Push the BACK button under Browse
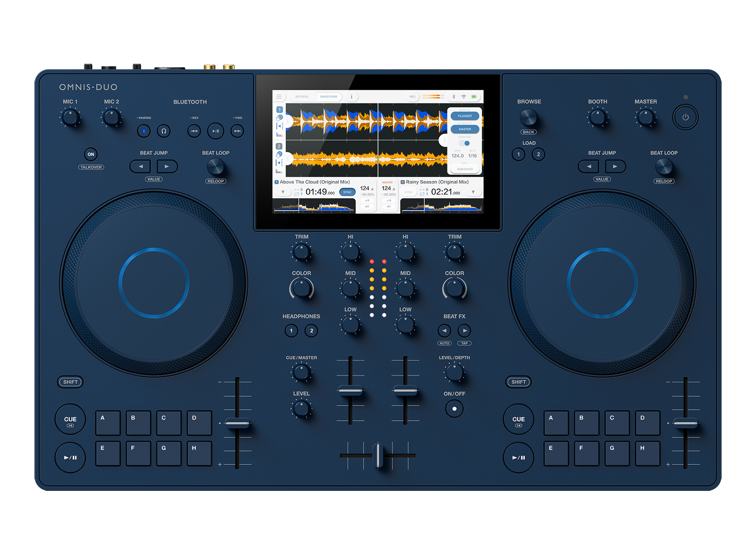 tap(529, 132)
